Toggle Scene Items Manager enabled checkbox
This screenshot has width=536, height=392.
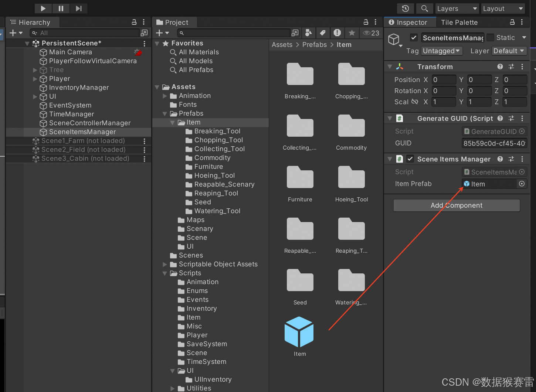(410, 159)
